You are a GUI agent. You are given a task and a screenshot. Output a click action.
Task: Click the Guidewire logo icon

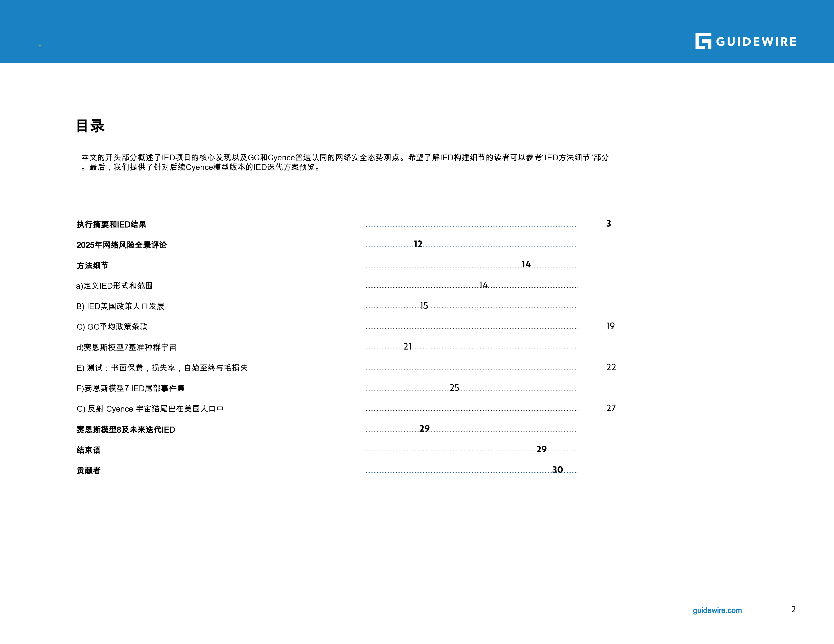point(703,41)
